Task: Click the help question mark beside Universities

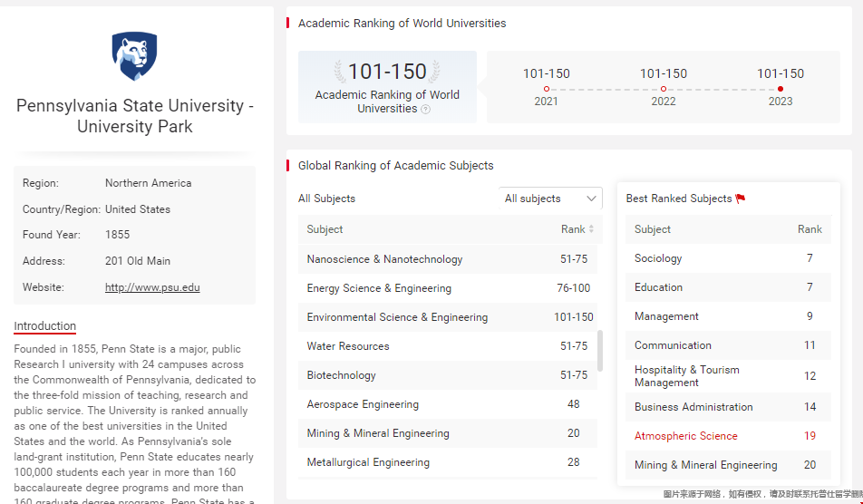Action: [425, 109]
